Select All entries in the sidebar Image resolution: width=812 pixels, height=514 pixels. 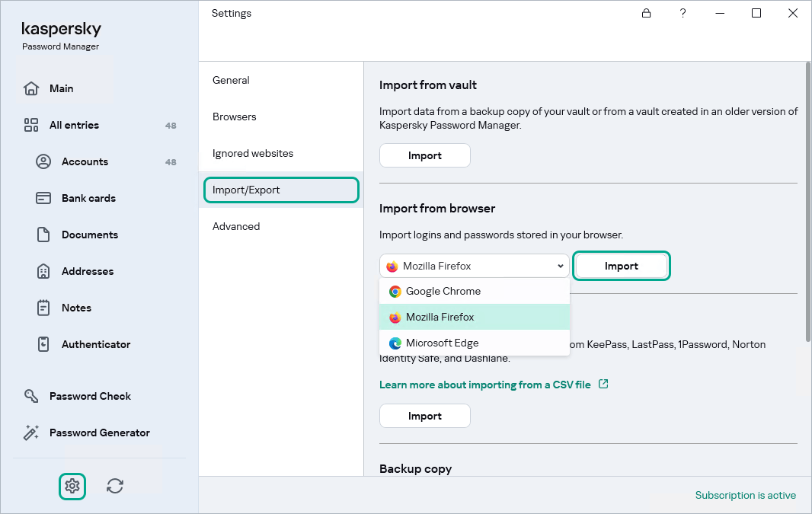(x=74, y=125)
